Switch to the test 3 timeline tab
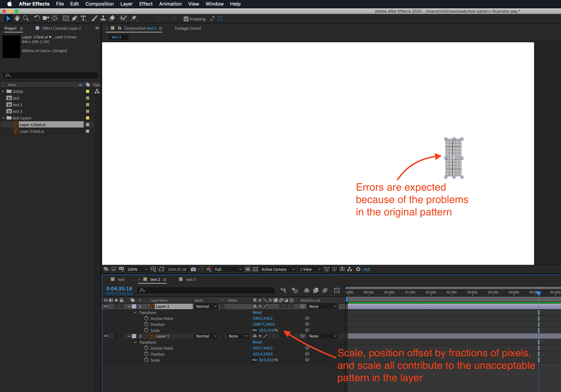 pyautogui.click(x=191, y=280)
